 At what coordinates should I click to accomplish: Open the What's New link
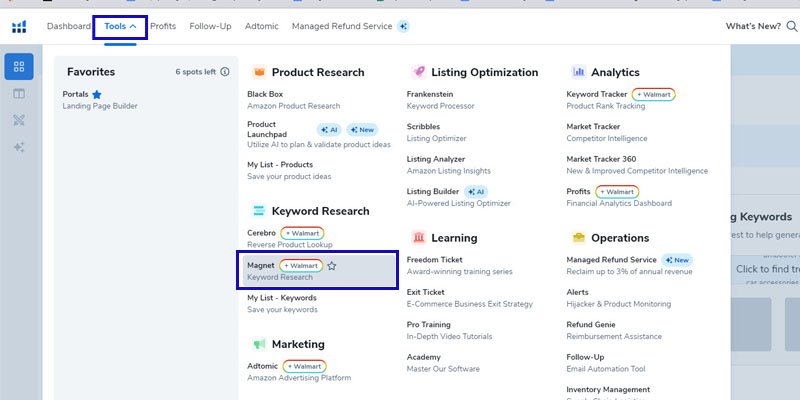click(x=753, y=26)
